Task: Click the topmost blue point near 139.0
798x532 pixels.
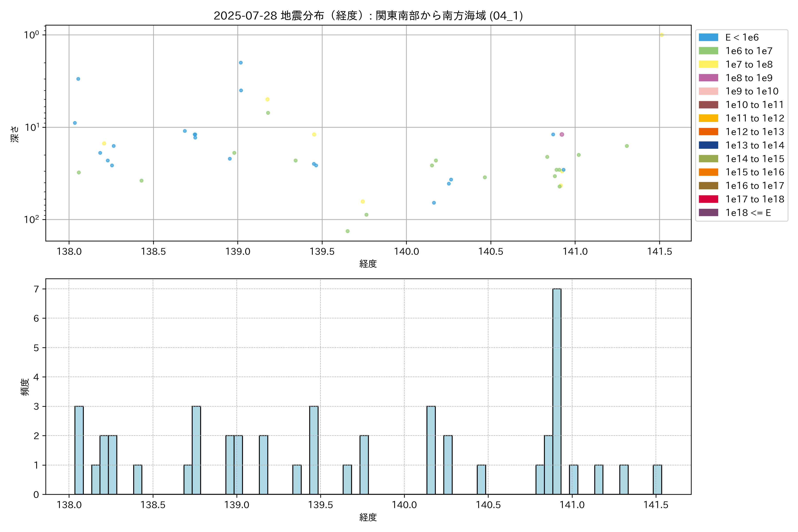Action: point(241,63)
